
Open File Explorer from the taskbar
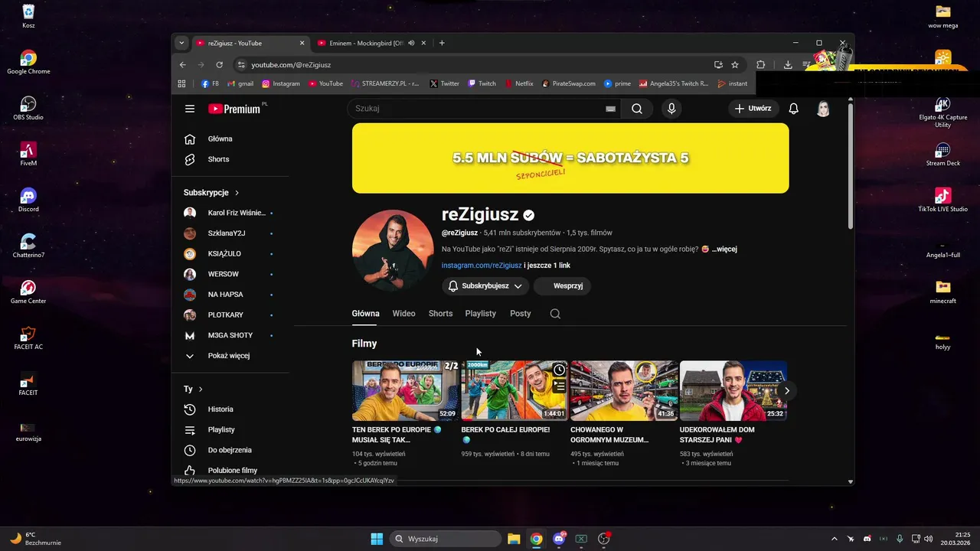(x=513, y=539)
